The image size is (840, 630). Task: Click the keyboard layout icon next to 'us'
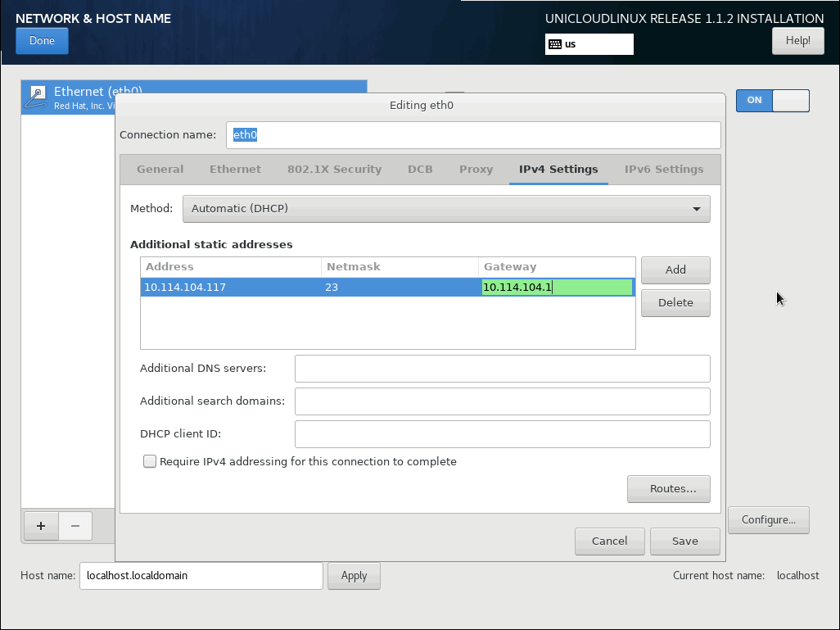tap(555, 44)
